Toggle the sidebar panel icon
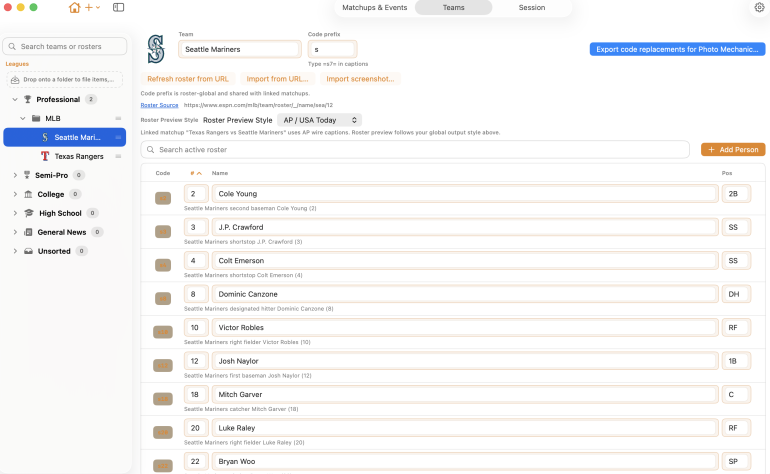 (x=118, y=7)
